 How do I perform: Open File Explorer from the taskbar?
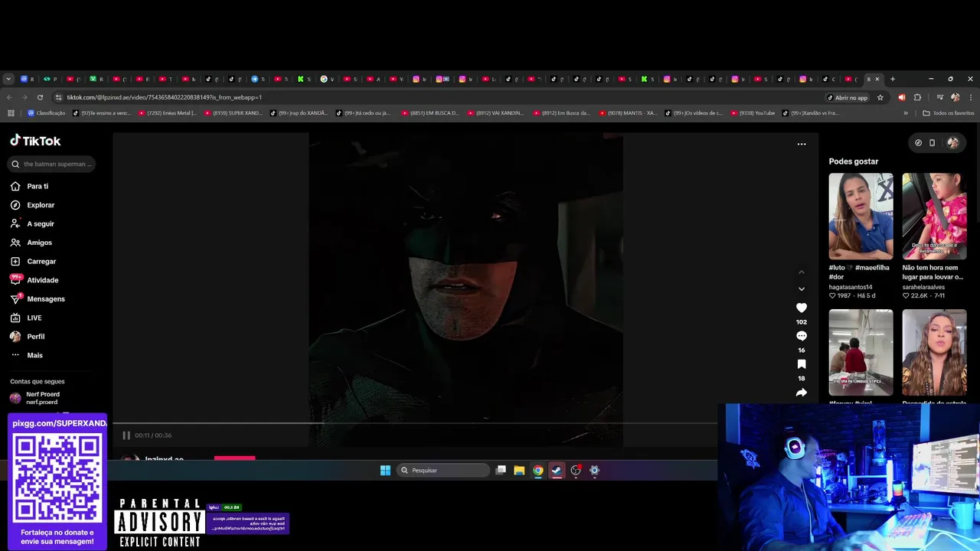tap(519, 470)
